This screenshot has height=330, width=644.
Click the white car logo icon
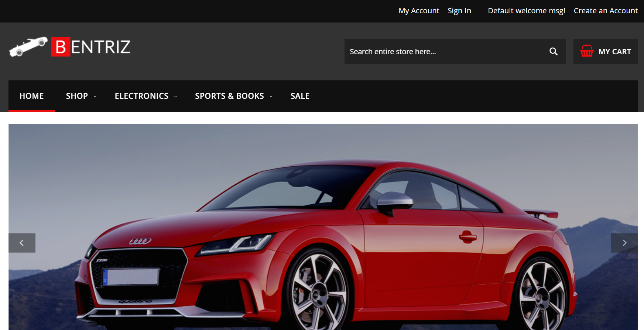tap(28, 47)
